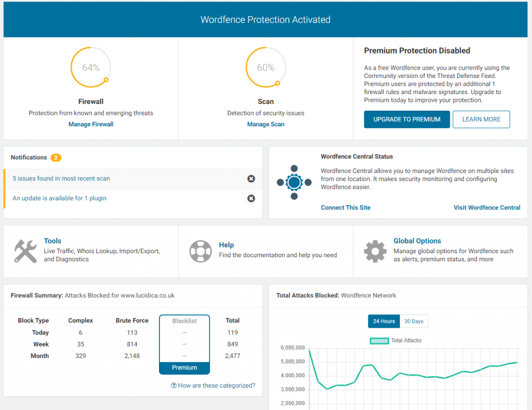Click the Scan 60% circular gauge
This screenshot has height=410, width=532.
point(265,67)
